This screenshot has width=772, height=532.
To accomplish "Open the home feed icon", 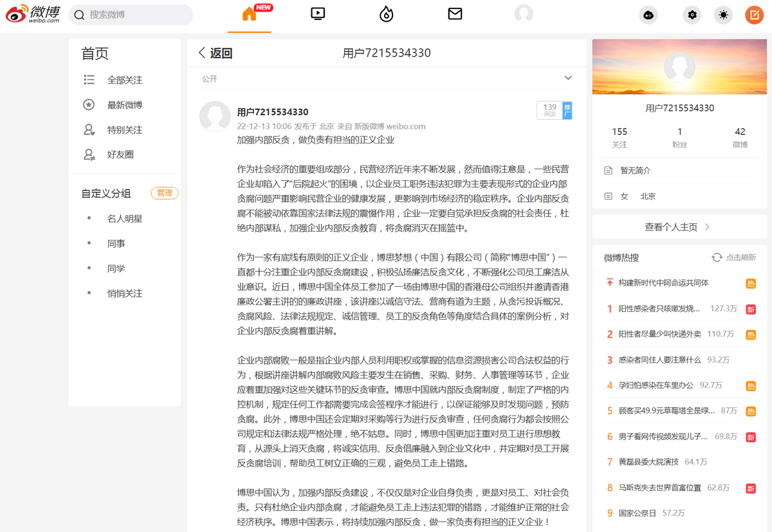I will coord(250,14).
